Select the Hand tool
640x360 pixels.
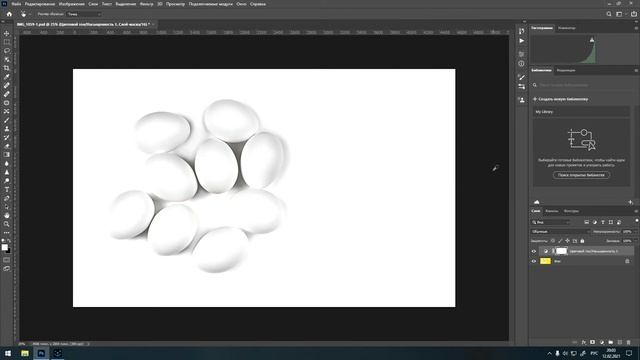tap(7, 215)
